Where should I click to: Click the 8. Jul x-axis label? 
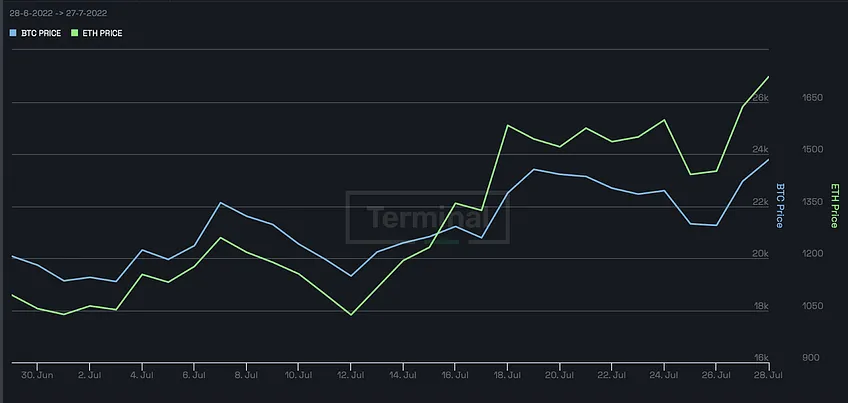246,374
